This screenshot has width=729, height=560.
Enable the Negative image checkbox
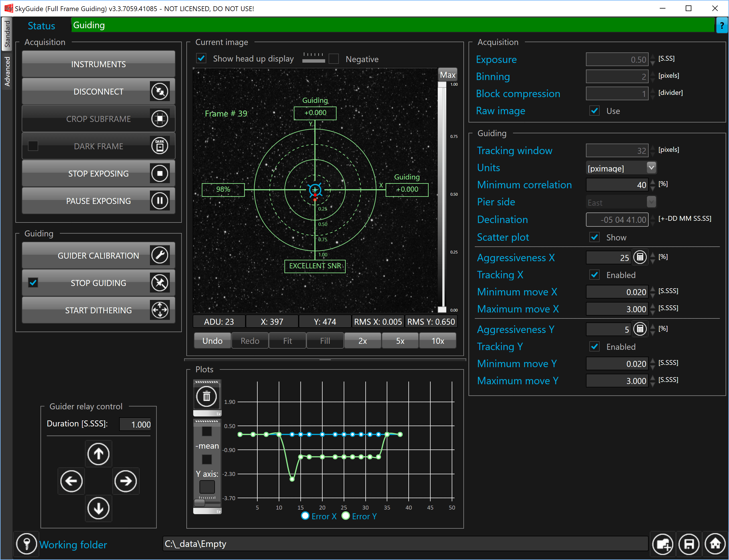[334, 59]
